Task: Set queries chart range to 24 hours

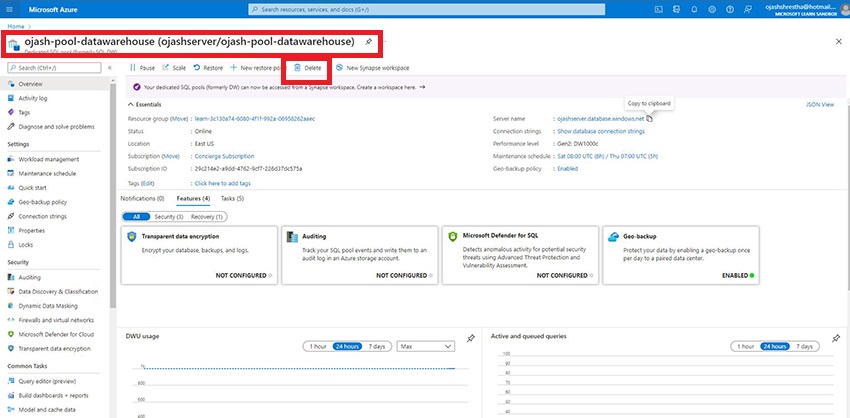Action: [x=774, y=346]
